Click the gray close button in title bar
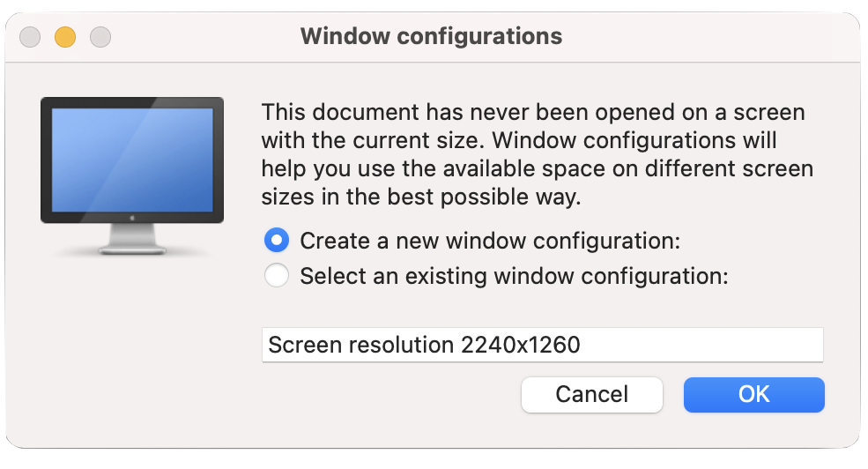The image size is (868, 469). pyautogui.click(x=30, y=37)
